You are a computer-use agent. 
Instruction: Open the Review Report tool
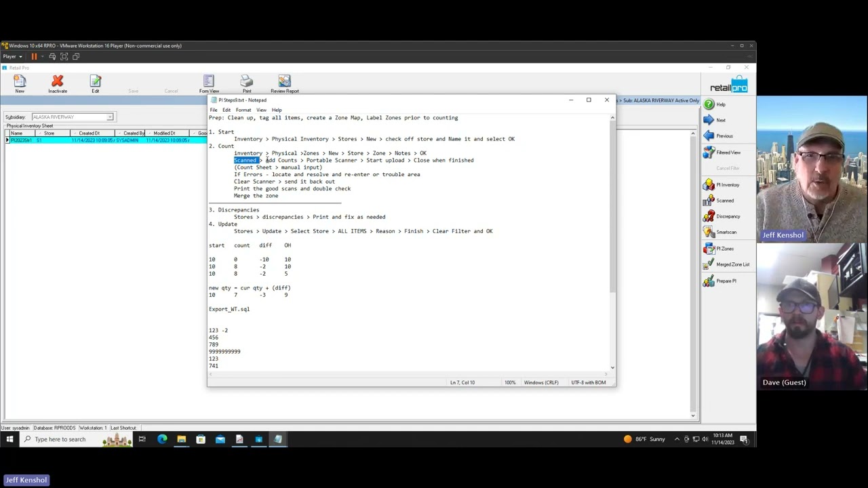[285, 84]
